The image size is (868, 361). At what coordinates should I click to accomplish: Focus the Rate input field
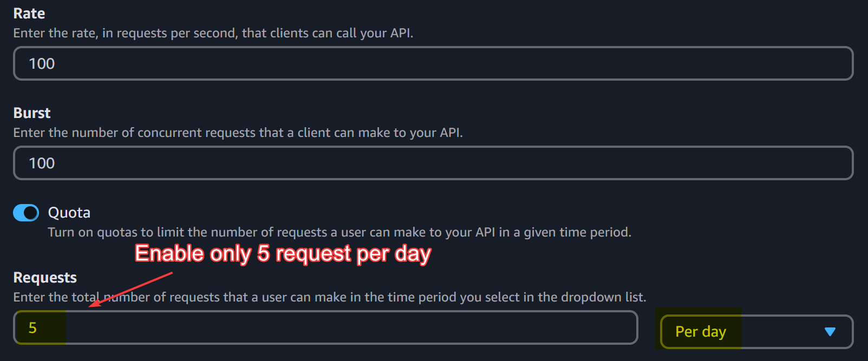pyautogui.click(x=433, y=63)
